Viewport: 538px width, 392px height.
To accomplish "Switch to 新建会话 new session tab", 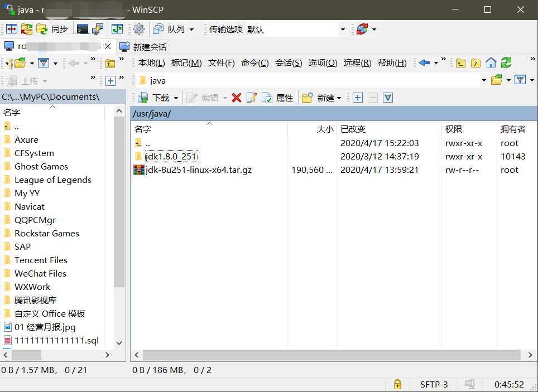I will (x=143, y=47).
